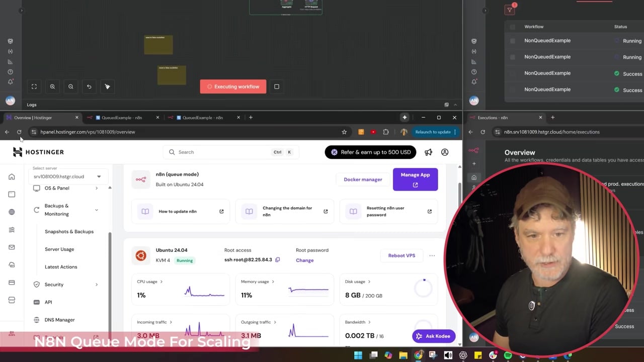
Task: Open File Explorer from taskbar
Action: point(403,355)
